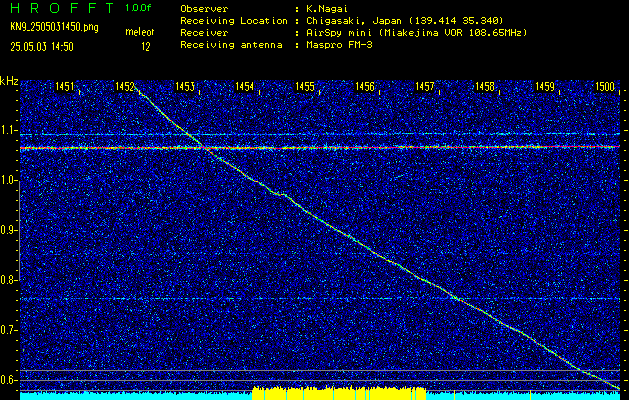The width and height of the screenshot is (629, 400).
Task: Click the 1.0 kHz axis label
Action: tap(9, 181)
